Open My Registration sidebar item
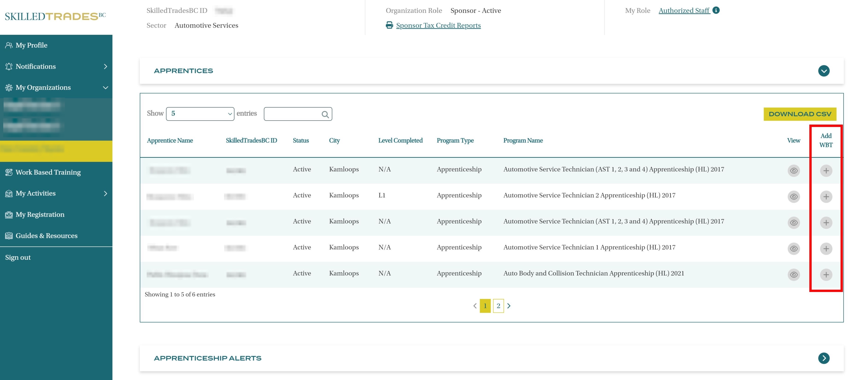 pyautogui.click(x=40, y=214)
